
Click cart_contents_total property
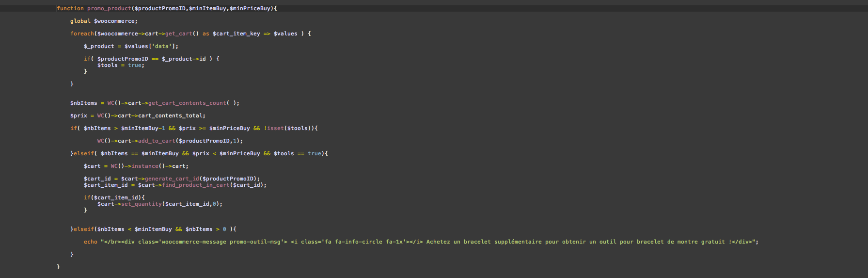click(x=170, y=115)
